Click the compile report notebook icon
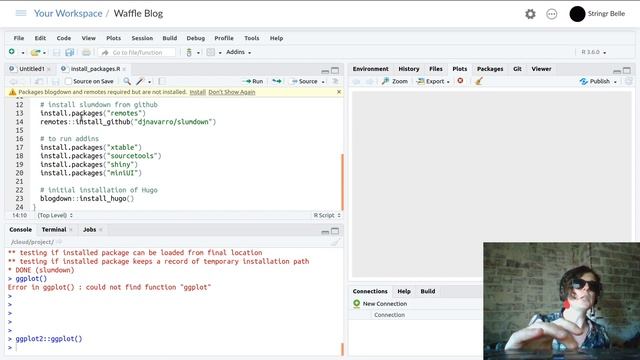Viewport: 640px width, 360px height. (162, 81)
